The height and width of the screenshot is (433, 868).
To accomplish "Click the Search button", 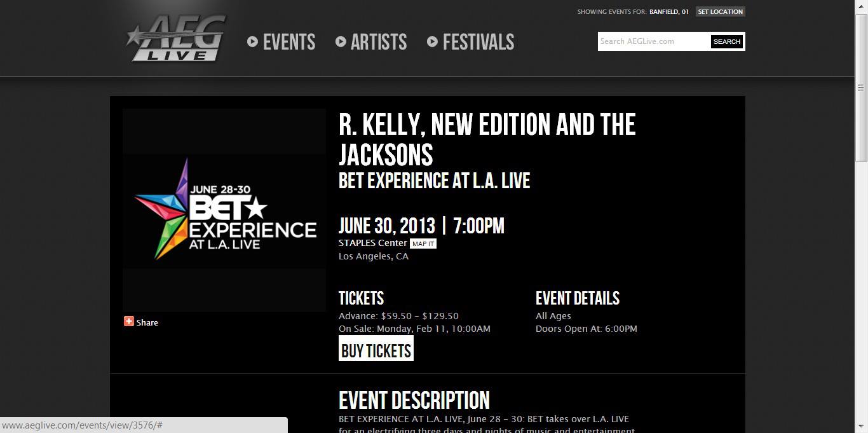I will tap(727, 41).
